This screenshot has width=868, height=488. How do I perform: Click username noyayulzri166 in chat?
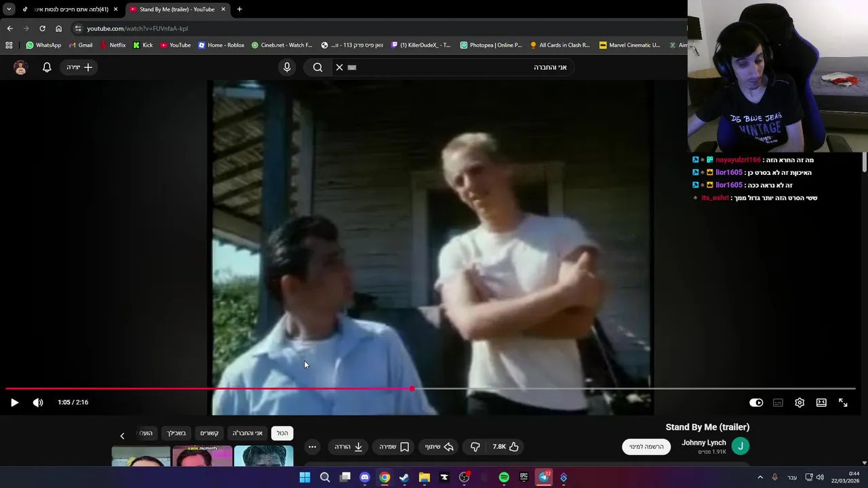(x=738, y=160)
